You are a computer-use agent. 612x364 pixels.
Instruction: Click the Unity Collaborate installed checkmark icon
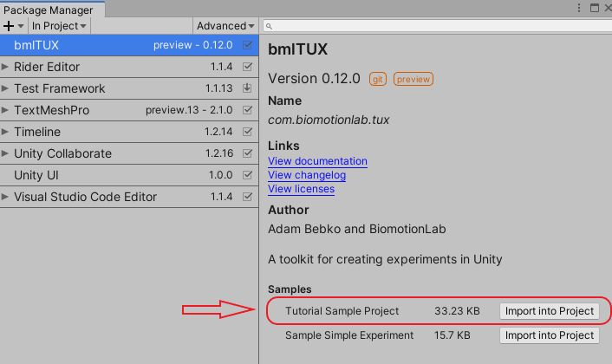coord(247,153)
